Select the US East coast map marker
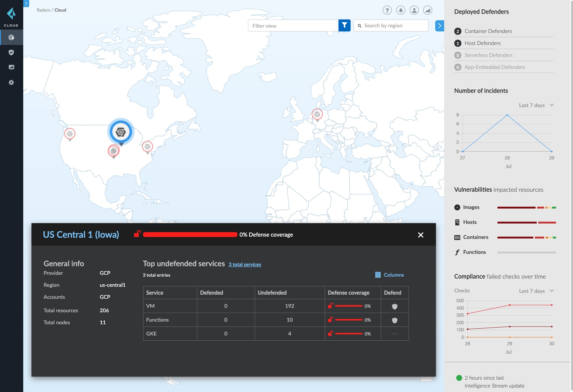 tap(148, 147)
